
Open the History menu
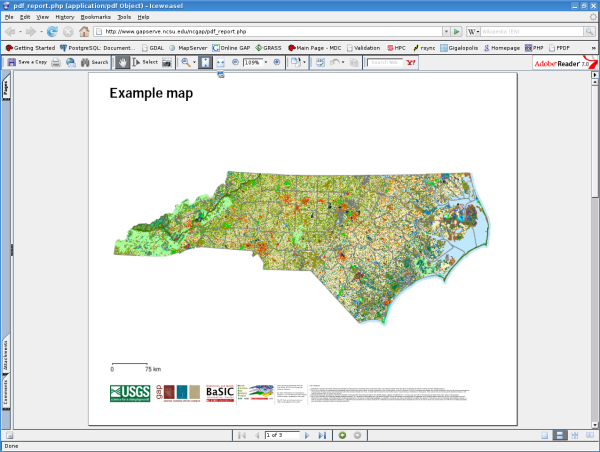click(x=65, y=17)
